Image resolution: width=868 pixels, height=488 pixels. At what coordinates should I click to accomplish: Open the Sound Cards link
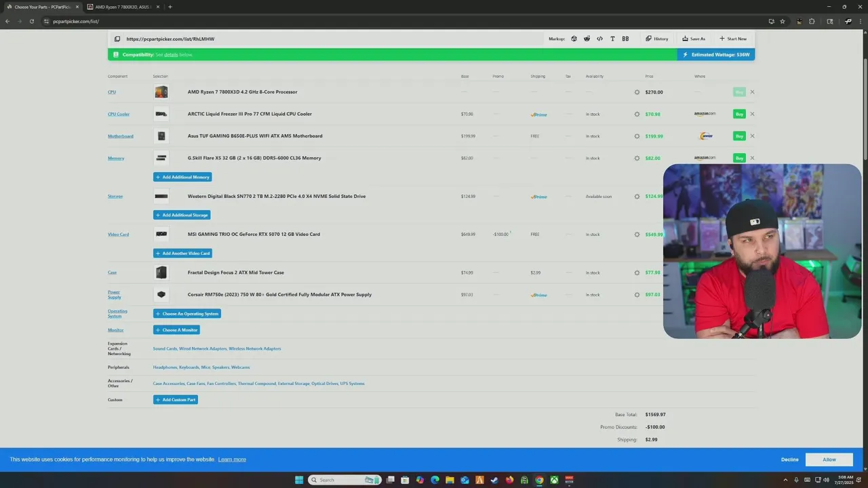[x=165, y=348]
